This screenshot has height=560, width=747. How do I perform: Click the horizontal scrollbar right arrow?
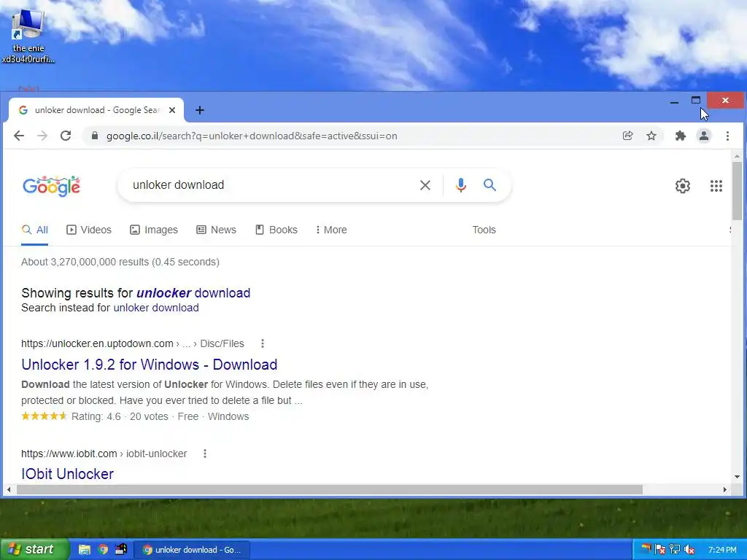coord(725,489)
